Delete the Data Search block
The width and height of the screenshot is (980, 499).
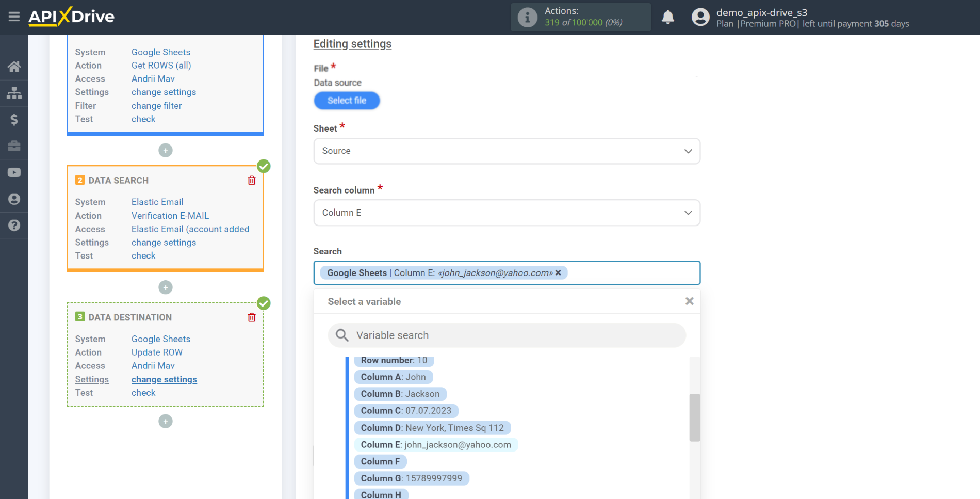coord(252,180)
